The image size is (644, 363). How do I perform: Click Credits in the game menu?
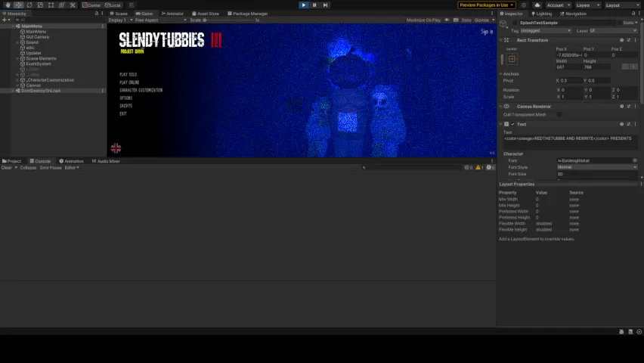point(126,106)
